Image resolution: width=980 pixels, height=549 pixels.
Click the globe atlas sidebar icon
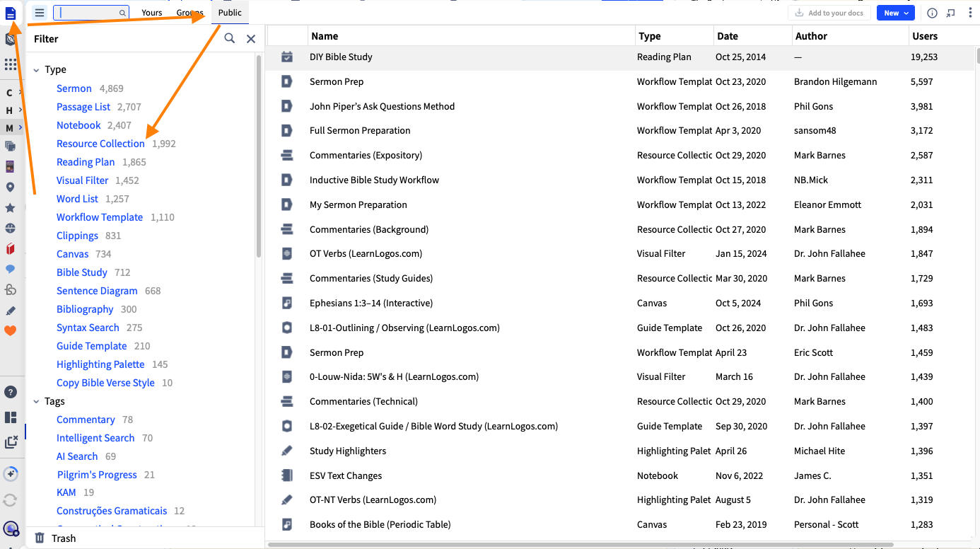(x=11, y=229)
